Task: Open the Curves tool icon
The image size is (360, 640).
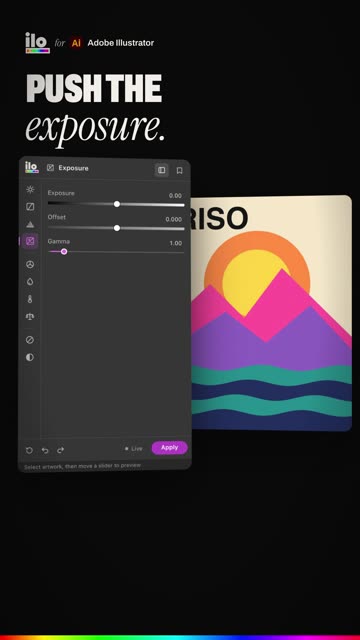Action: [x=30, y=207]
